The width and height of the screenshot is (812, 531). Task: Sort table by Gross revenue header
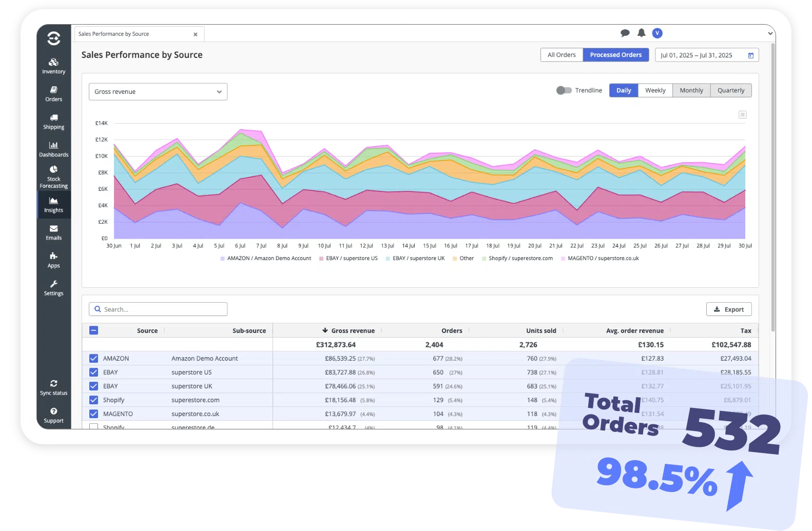coord(352,331)
